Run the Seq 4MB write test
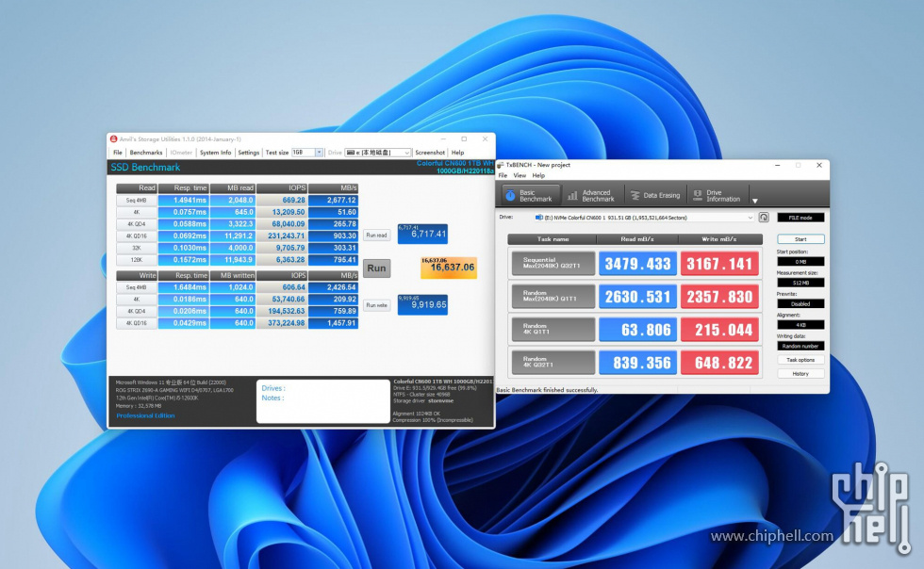The image size is (924, 569). click(136, 287)
